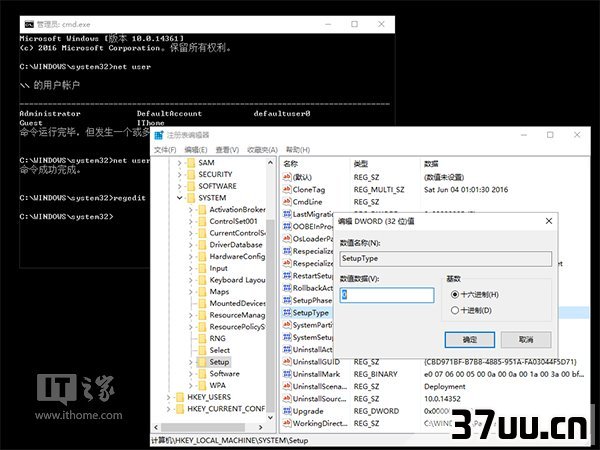The width and height of the screenshot is (600, 450).
Task: Open the 编辑(E) menu
Action: [196, 150]
